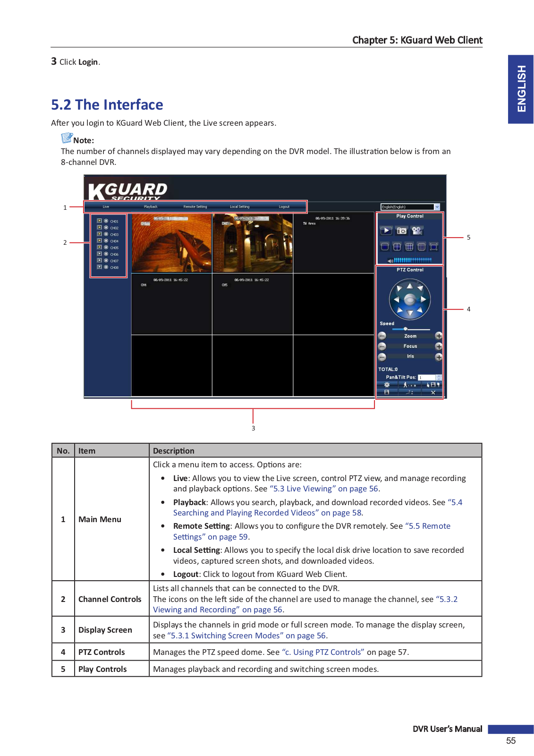Click the play icon beside CH02

pos(99,227)
